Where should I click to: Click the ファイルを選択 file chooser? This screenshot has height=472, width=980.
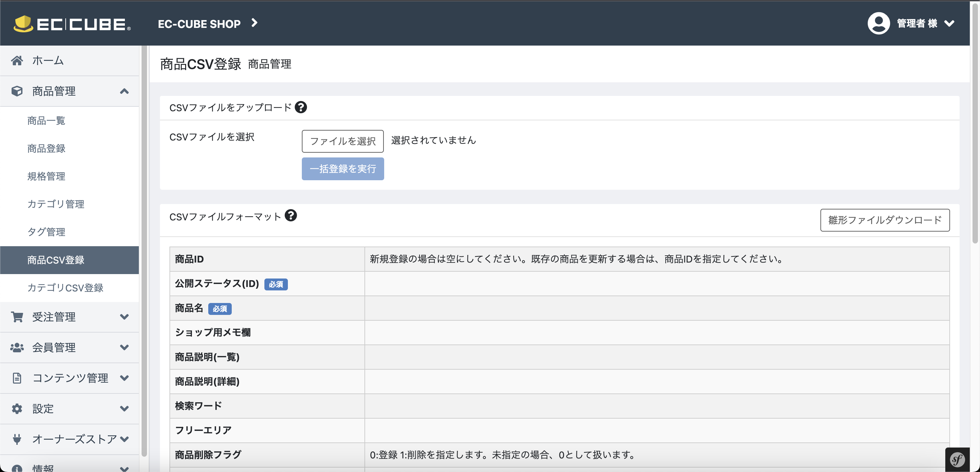pyautogui.click(x=342, y=141)
